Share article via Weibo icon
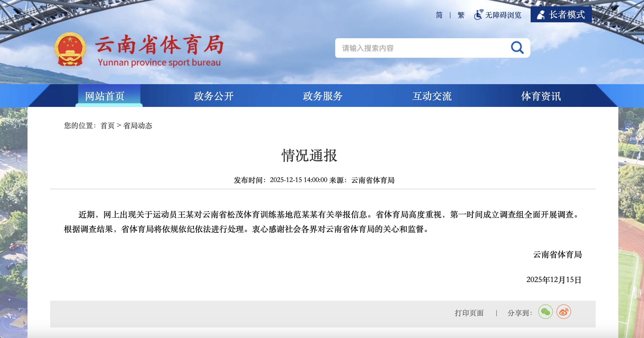Viewport: 644px width, 338px height. tap(564, 312)
